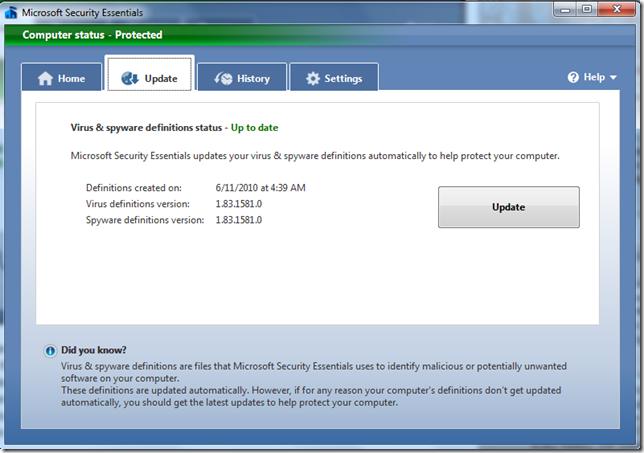Click the Help question mark icon
Screen dimensions: 644x453
pyautogui.click(x=573, y=77)
